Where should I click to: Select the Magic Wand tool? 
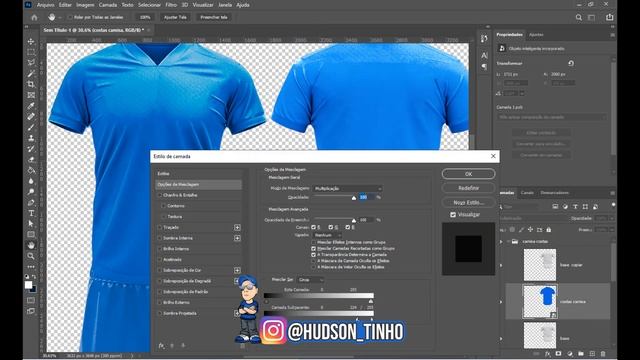pyautogui.click(x=31, y=73)
